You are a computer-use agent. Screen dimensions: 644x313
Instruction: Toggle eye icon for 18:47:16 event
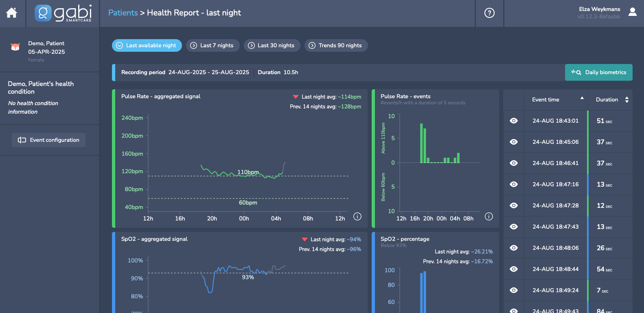(514, 184)
